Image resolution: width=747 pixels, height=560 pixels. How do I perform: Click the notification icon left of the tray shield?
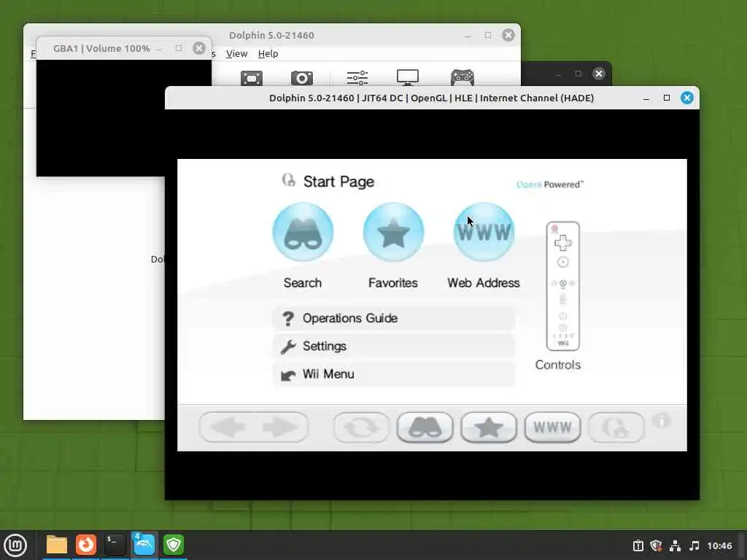pyautogui.click(x=638, y=545)
